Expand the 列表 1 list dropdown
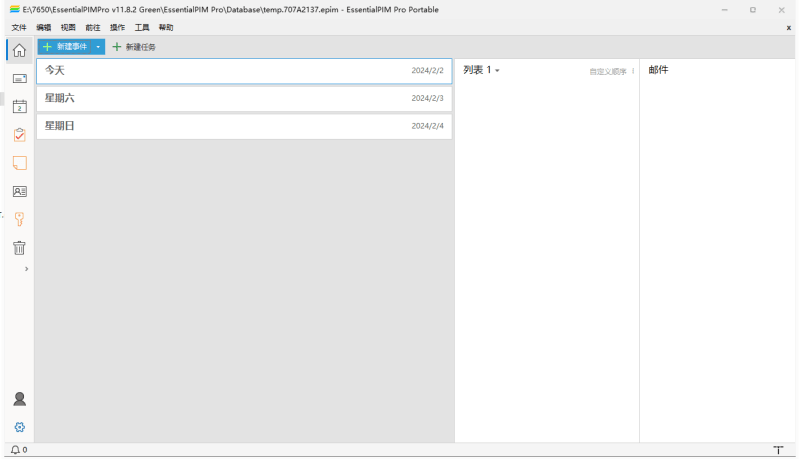Viewport: 800px width, 461px height. pyautogui.click(x=497, y=71)
